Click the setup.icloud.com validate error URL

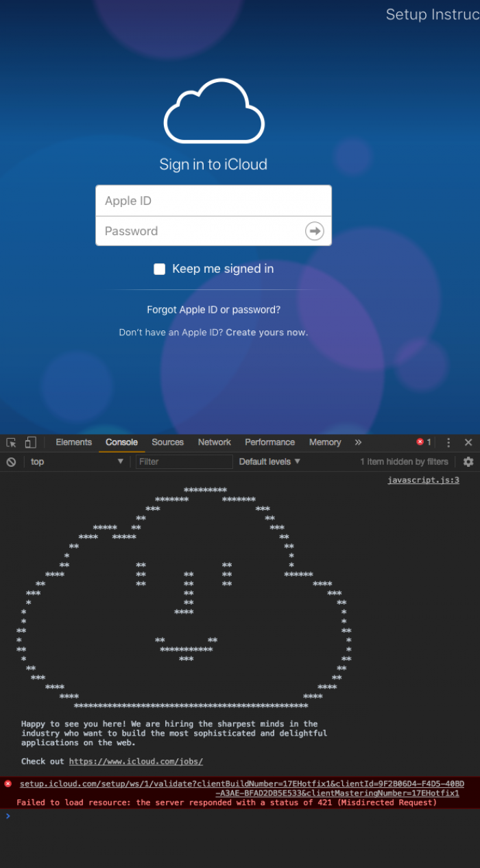242,788
